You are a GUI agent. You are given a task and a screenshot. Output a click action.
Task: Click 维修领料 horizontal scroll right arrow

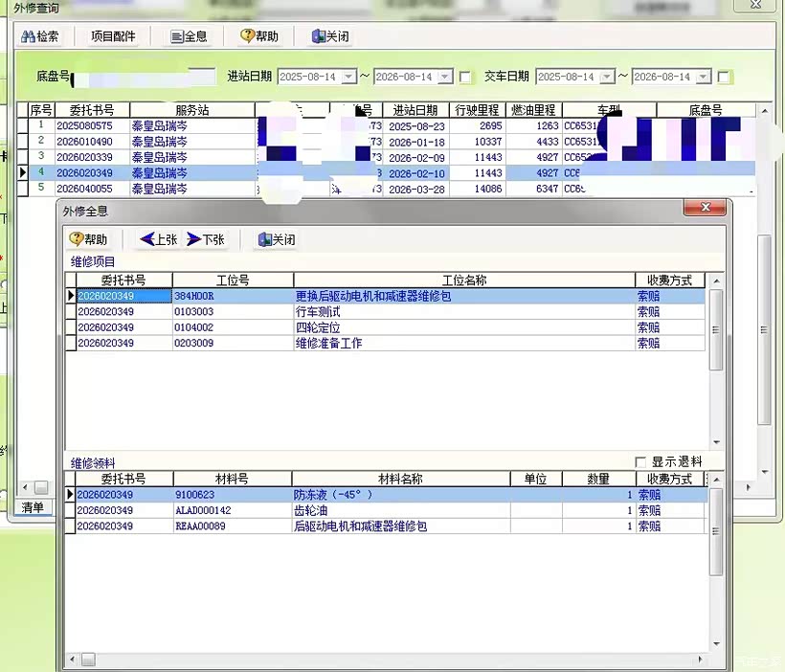(701, 659)
